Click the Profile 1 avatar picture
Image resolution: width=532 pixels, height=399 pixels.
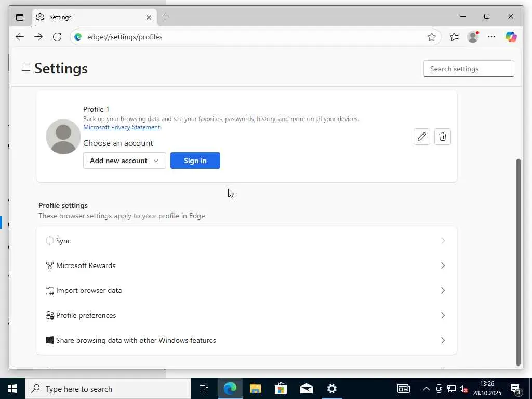tap(63, 137)
